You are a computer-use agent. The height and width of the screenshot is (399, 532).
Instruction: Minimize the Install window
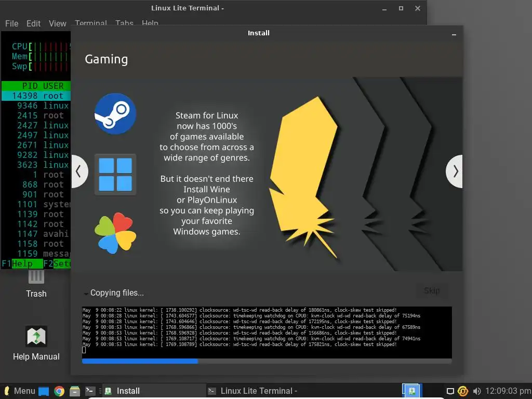(454, 35)
